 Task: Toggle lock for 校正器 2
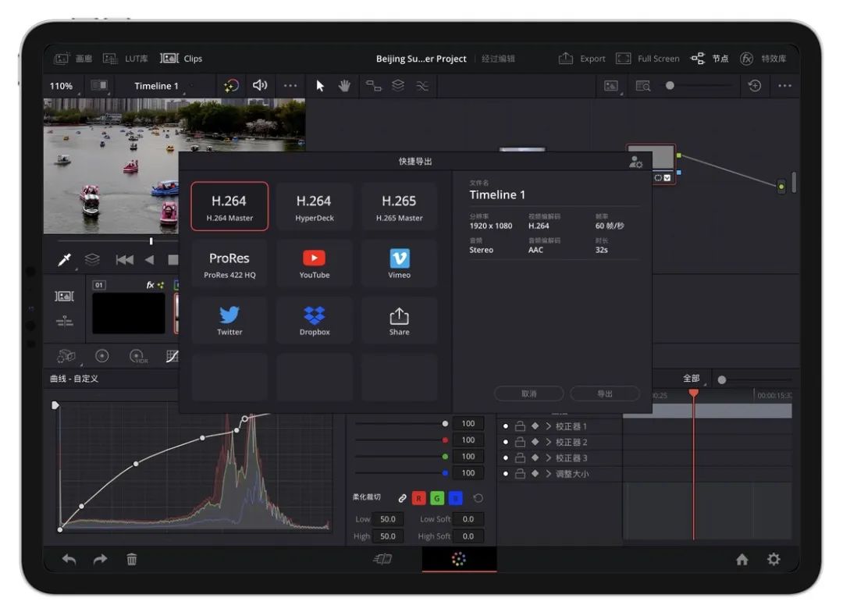[x=520, y=442]
